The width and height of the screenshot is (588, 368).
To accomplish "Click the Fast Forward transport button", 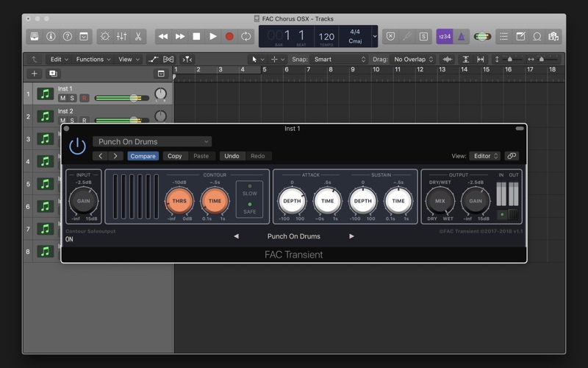I will pos(180,36).
